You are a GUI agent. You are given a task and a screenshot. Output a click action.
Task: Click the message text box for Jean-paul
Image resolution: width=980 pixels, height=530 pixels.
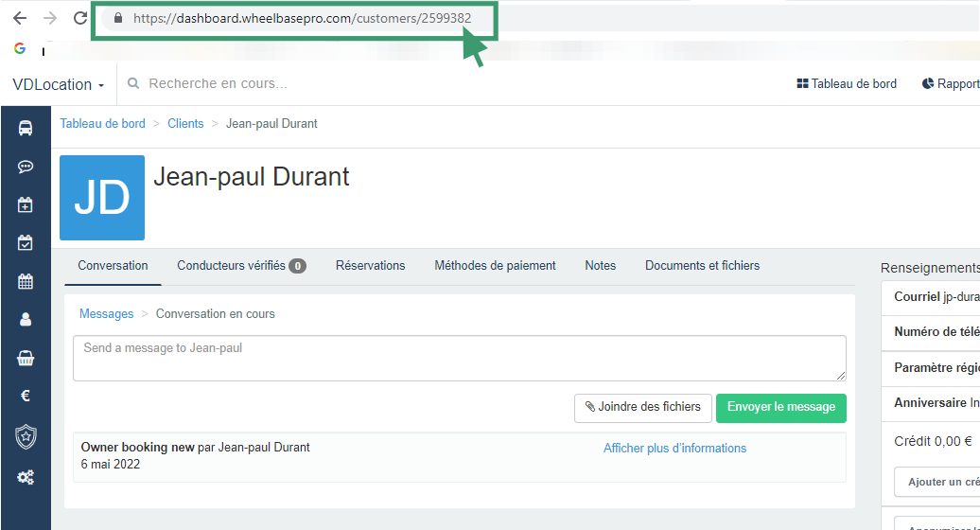click(x=459, y=359)
